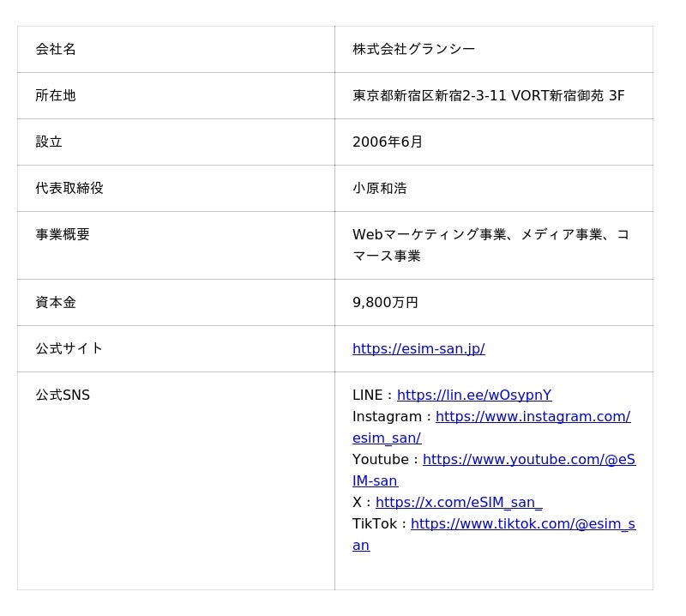Open the X.com eSIM_san_ link
Image resolution: width=686 pixels, height=616 pixels.
(458, 503)
